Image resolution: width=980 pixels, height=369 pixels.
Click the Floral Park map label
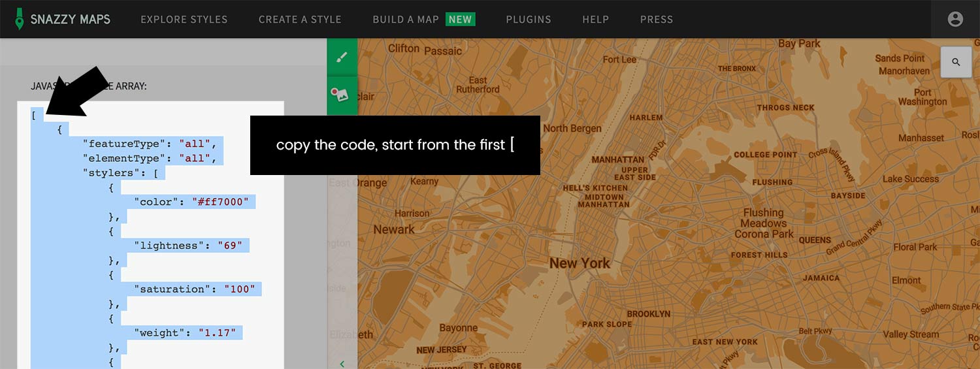(x=915, y=247)
